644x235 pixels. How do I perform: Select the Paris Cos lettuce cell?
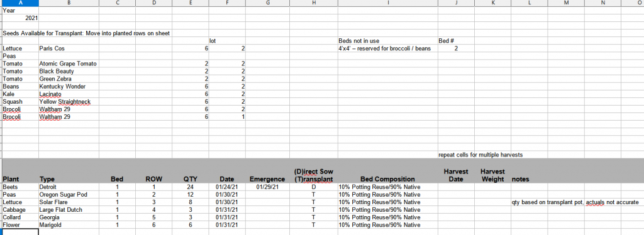click(x=69, y=48)
